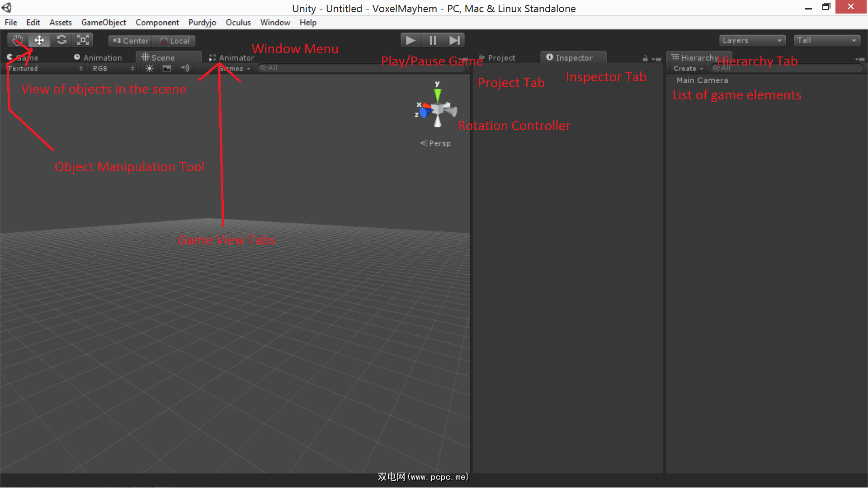This screenshot has height=488, width=868.
Task: Toggle scene lighting sun icon
Action: point(149,69)
